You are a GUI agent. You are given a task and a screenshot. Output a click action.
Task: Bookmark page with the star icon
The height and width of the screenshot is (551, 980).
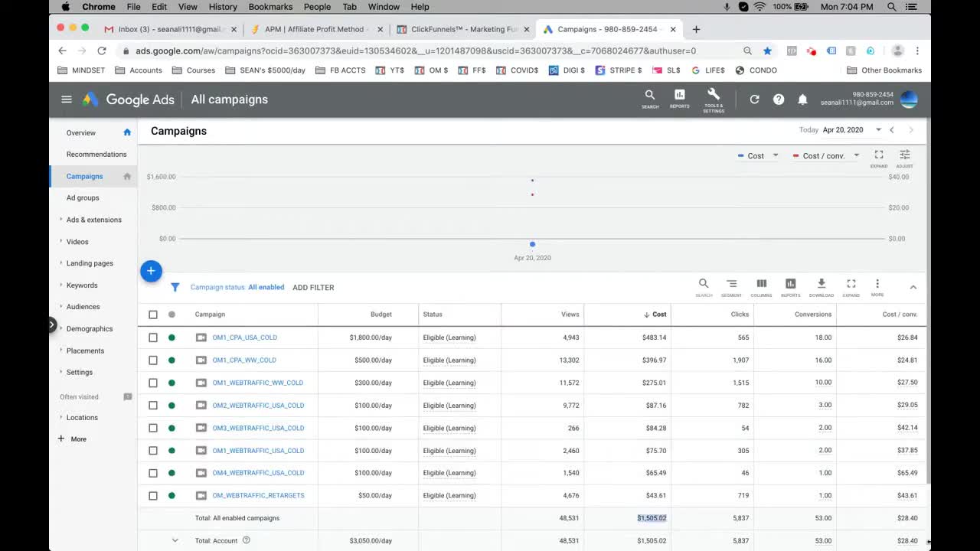[767, 51]
